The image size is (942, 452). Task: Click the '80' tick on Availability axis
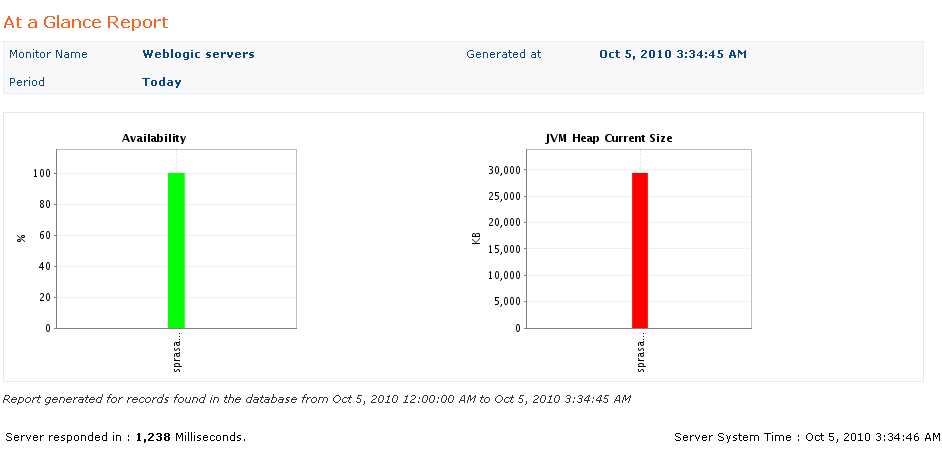pos(46,204)
